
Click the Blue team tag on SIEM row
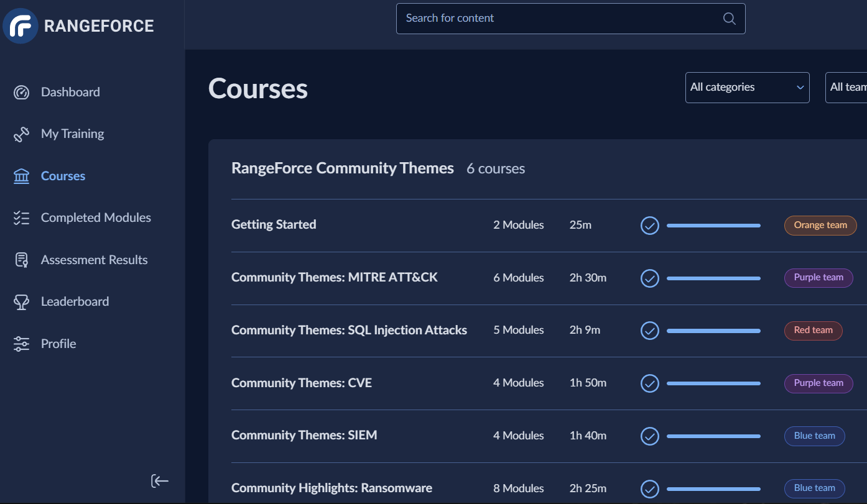point(814,436)
